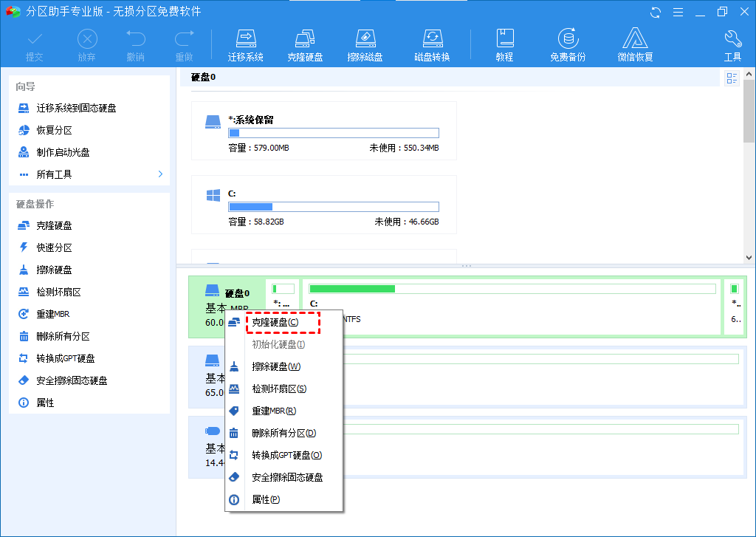Open the title bar menu dropdown icon
The image size is (756, 537).
(x=676, y=12)
